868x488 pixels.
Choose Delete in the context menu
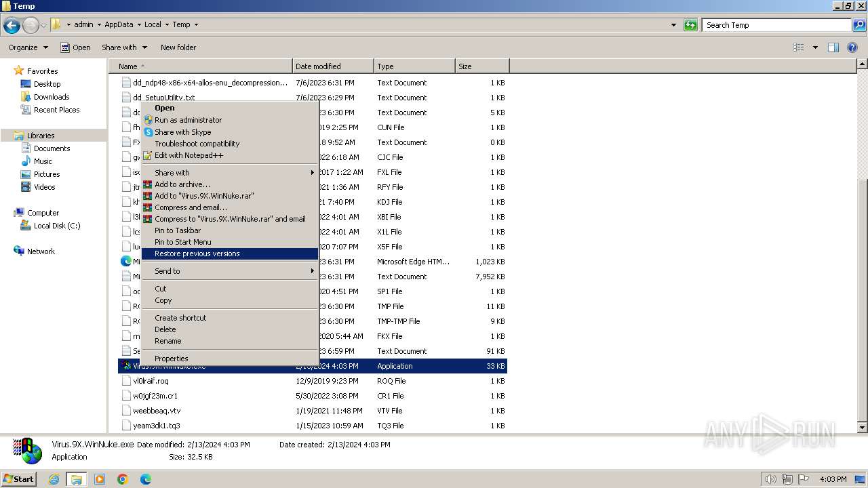click(x=229, y=329)
